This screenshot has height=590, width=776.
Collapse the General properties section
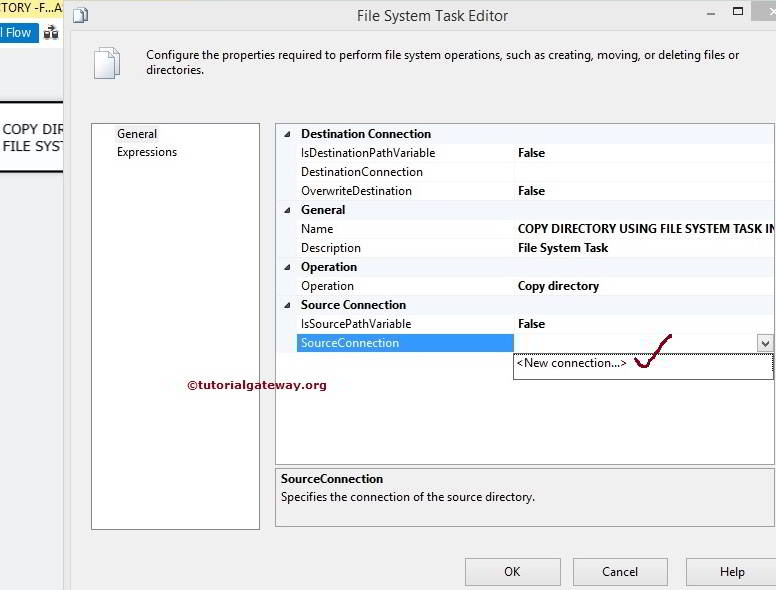click(x=288, y=210)
